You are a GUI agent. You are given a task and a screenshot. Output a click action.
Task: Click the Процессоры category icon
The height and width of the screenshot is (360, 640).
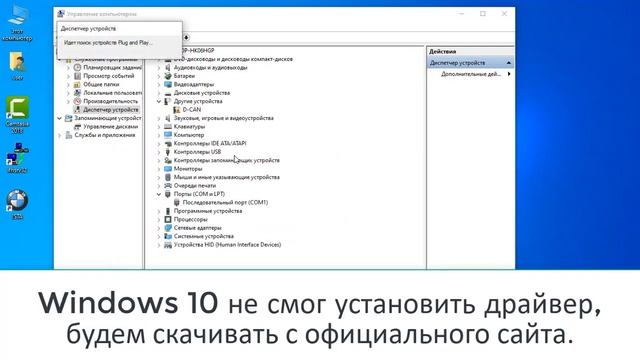pyautogui.click(x=168, y=220)
